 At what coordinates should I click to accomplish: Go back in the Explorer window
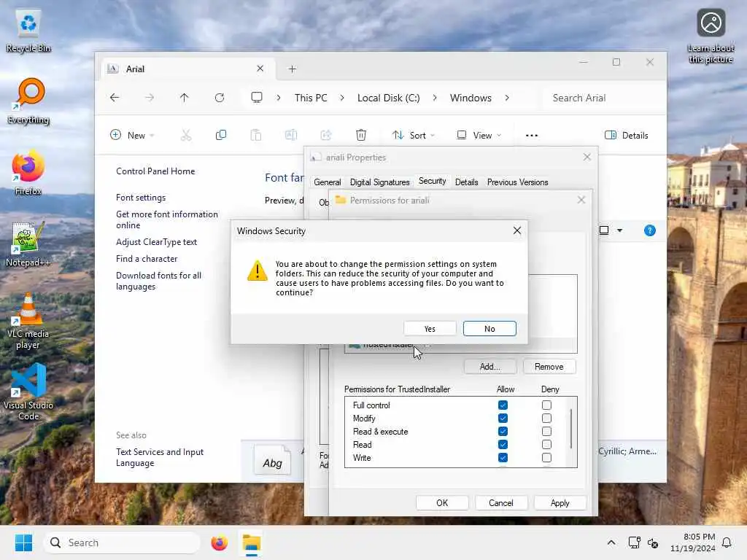pos(115,98)
